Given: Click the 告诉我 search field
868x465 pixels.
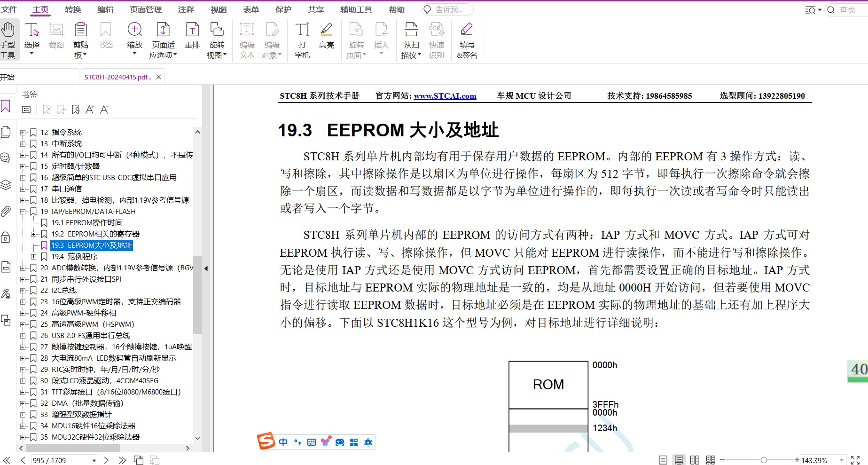Looking at the screenshot, I should (x=447, y=9).
